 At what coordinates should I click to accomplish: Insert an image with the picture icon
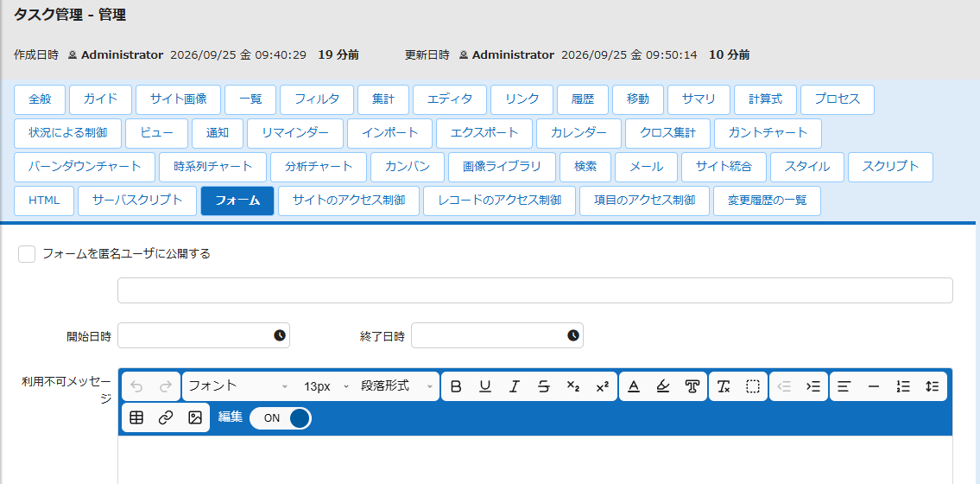click(x=195, y=418)
